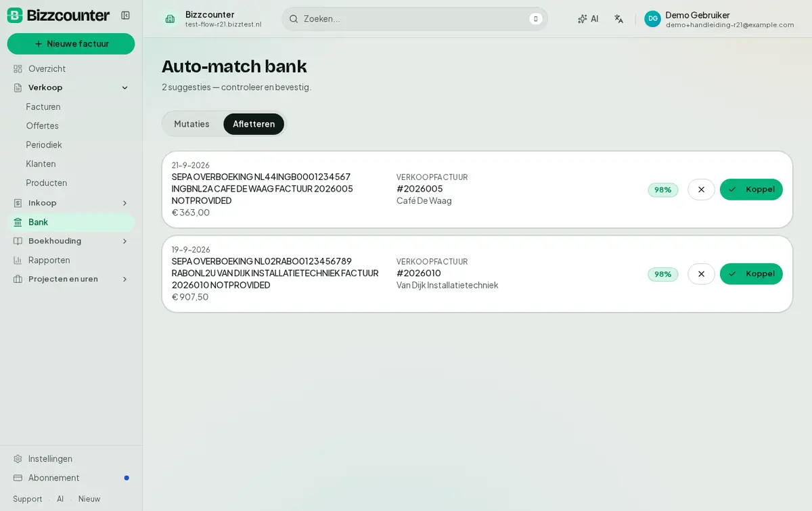This screenshot has width=812, height=511.
Task: Select the Afletteren tab
Action: [254, 124]
